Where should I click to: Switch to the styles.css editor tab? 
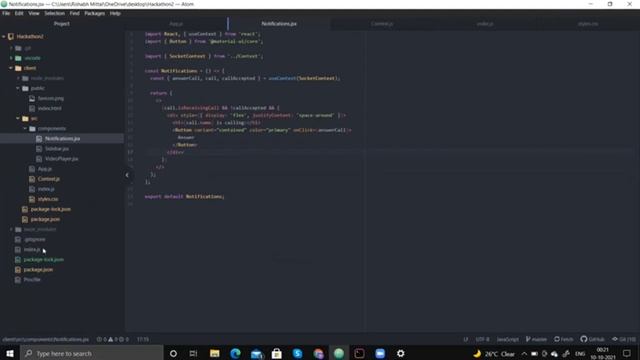(x=588, y=24)
